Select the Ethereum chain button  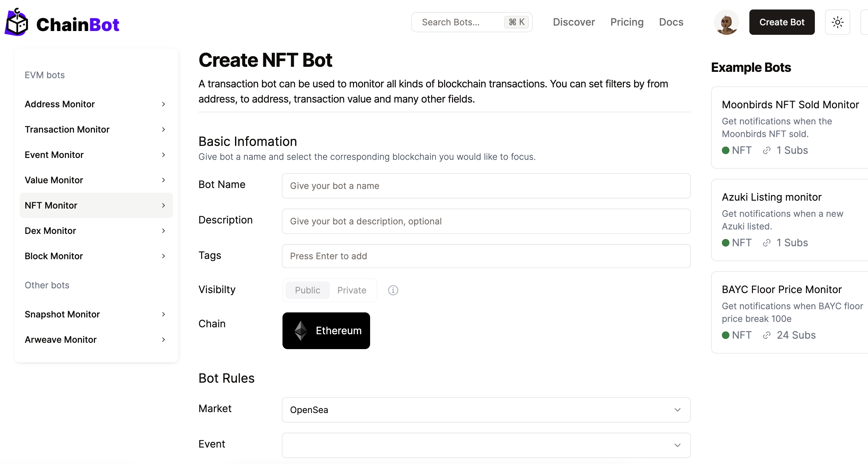point(326,330)
